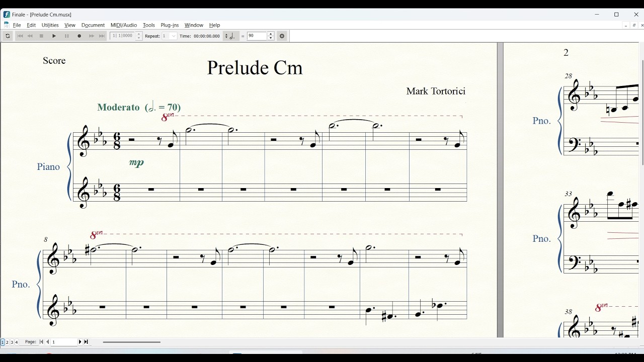Image resolution: width=644 pixels, height=362 pixels.
Task: Click the Prelude Cm title text
Action: pyautogui.click(x=255, y=68)
